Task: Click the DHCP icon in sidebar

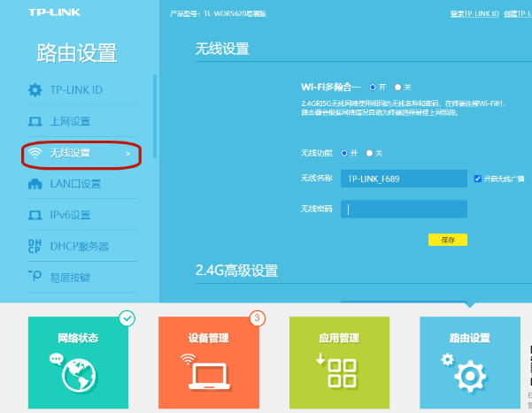Action: pyautogui.click(x=35, y=246)
